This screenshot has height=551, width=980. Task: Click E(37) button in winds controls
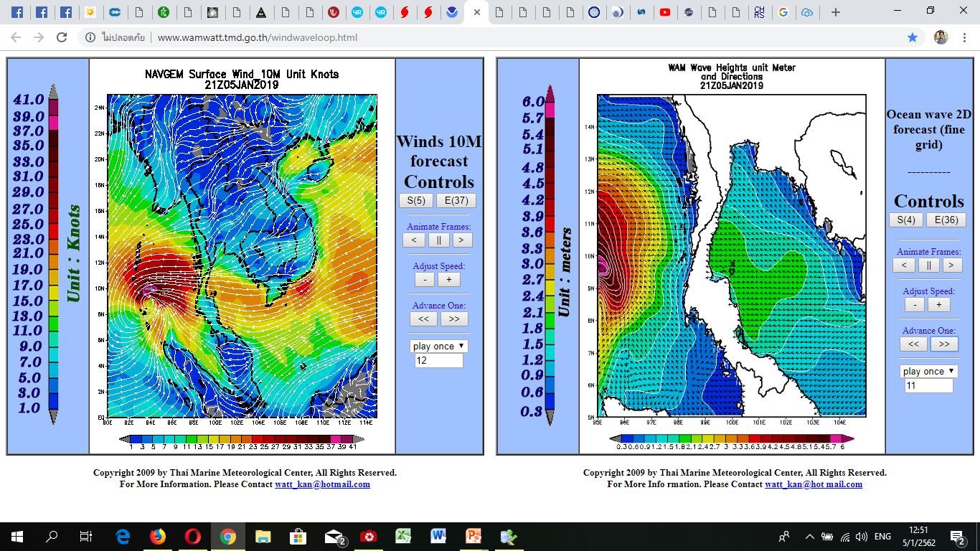click(456, 201)
